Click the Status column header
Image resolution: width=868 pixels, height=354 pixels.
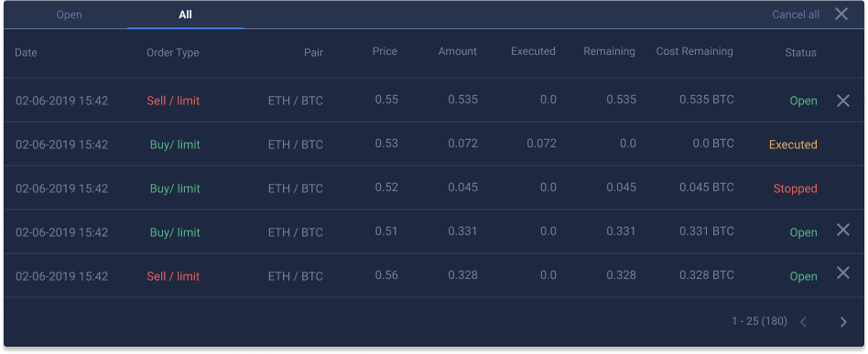click(x=800, y=53)
